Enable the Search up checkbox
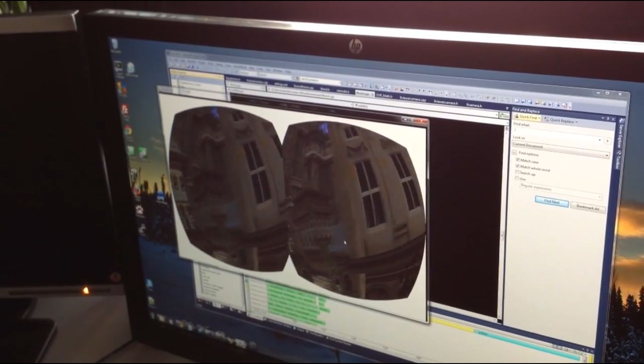This screenshot has height=364, width=644. coord(517,172)
